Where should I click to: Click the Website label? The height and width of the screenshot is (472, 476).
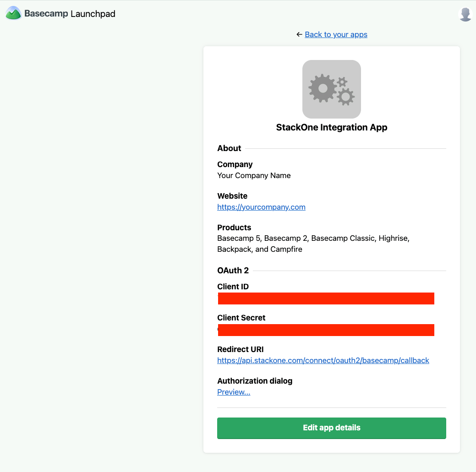[232, 196]
